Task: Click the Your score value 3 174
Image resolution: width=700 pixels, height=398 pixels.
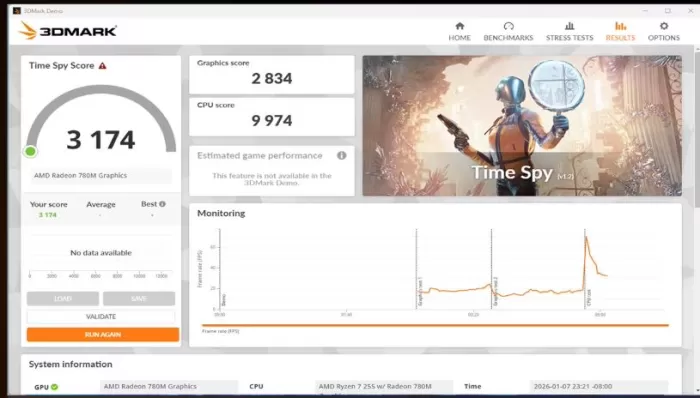Action: (48, 215)
